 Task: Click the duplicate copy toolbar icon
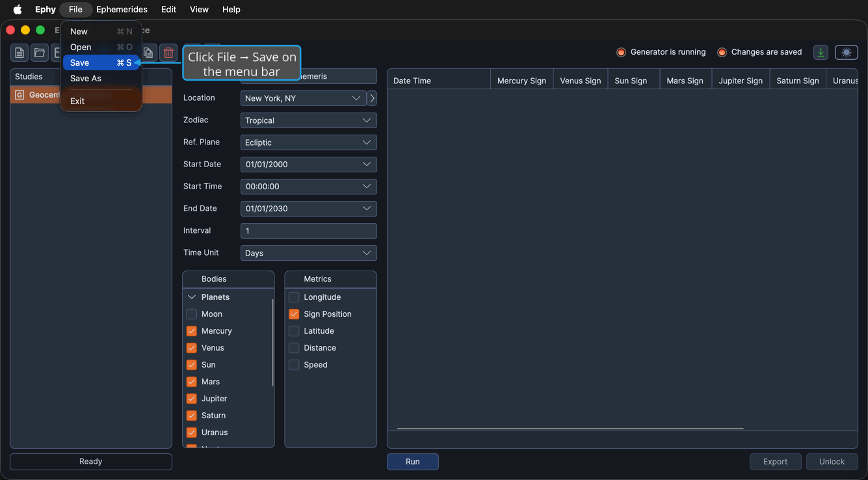[149, 53]
